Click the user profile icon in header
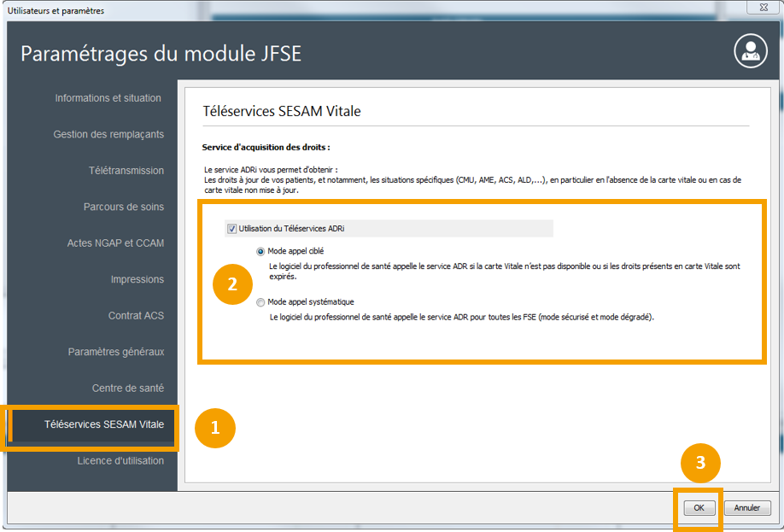This screenshot has width=784, height=532. (751, 51)
